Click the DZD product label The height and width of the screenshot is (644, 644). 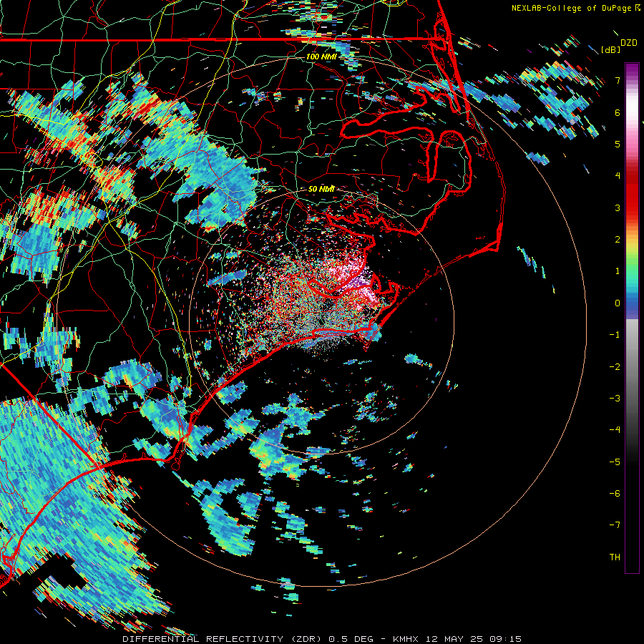[x=629, y=43]
